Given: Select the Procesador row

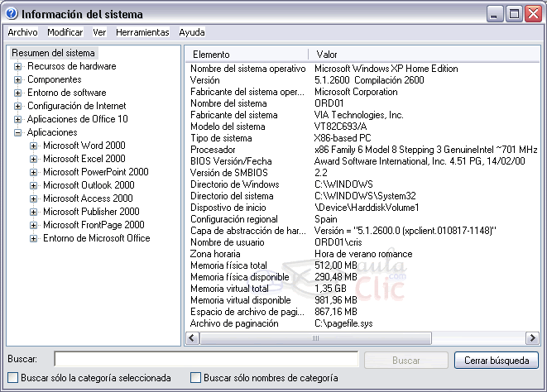Looking at the screenshot, I should point(362,150).
